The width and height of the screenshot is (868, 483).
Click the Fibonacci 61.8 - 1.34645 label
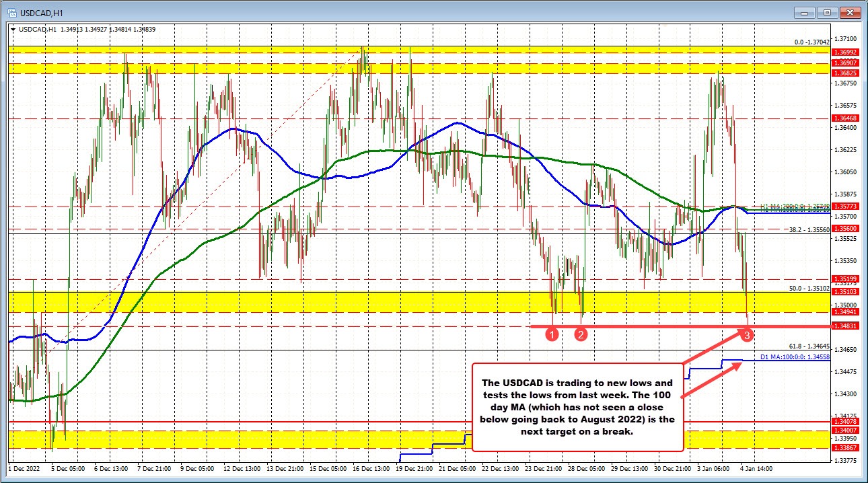tap(810, 345)
